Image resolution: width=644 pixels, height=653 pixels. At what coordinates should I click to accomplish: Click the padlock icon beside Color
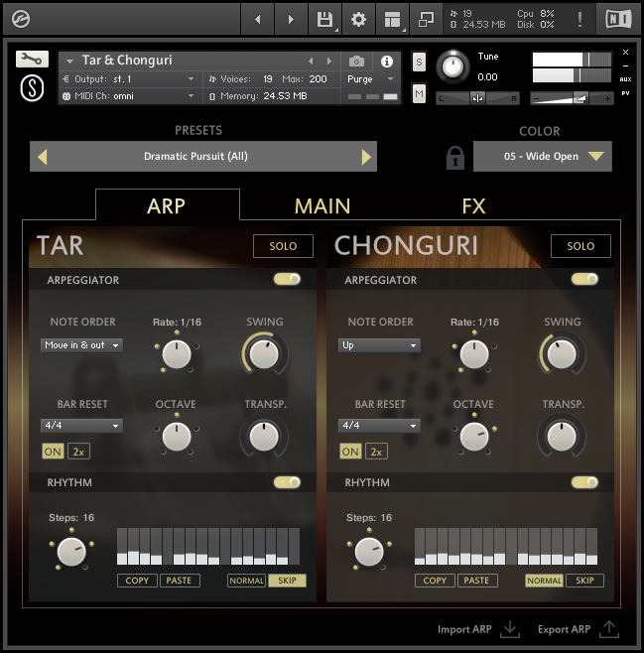click(x=455, y=157)
